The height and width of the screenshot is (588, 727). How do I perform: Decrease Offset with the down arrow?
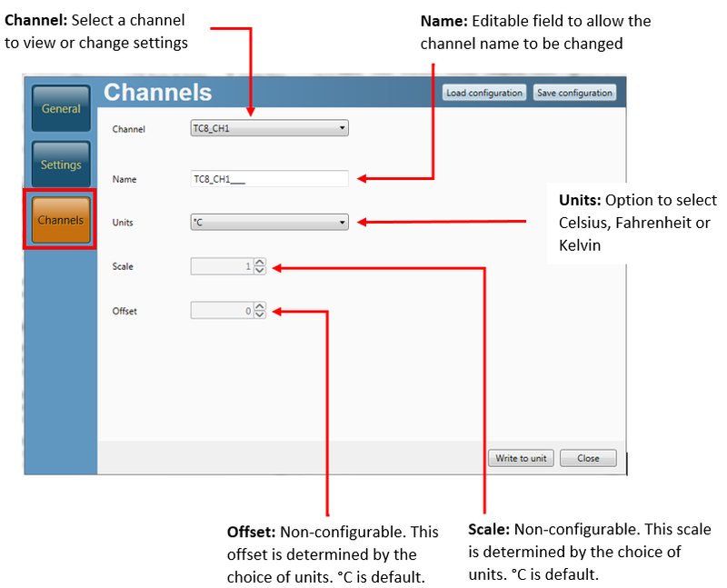(x=260, y=314)
